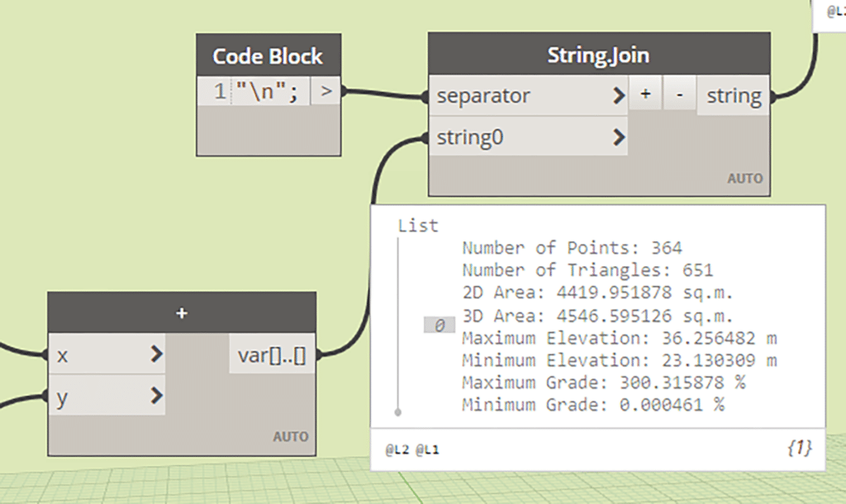The height and width of the screenshot is (504, 846).
Task: Click the string0 input port arrow
Action: (620, 137)
